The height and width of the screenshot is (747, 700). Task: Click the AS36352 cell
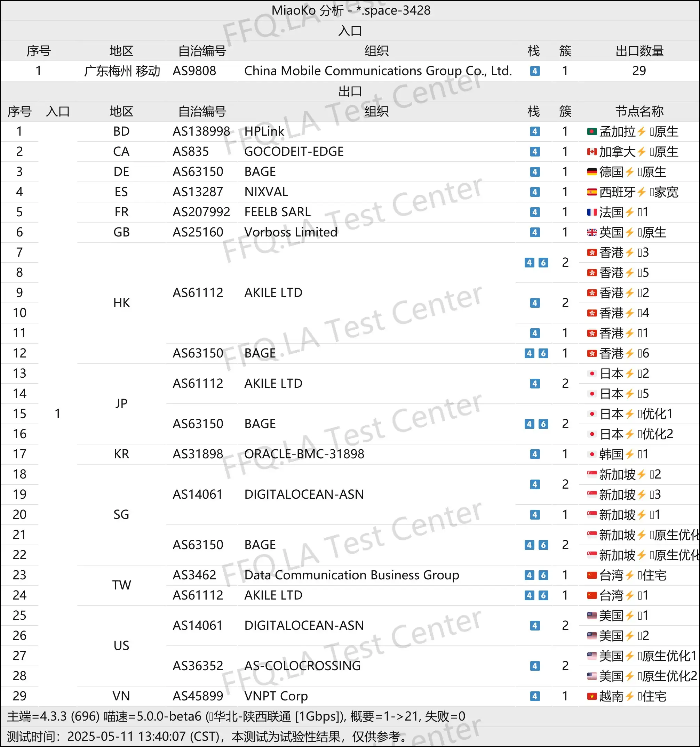pos(198,666)
